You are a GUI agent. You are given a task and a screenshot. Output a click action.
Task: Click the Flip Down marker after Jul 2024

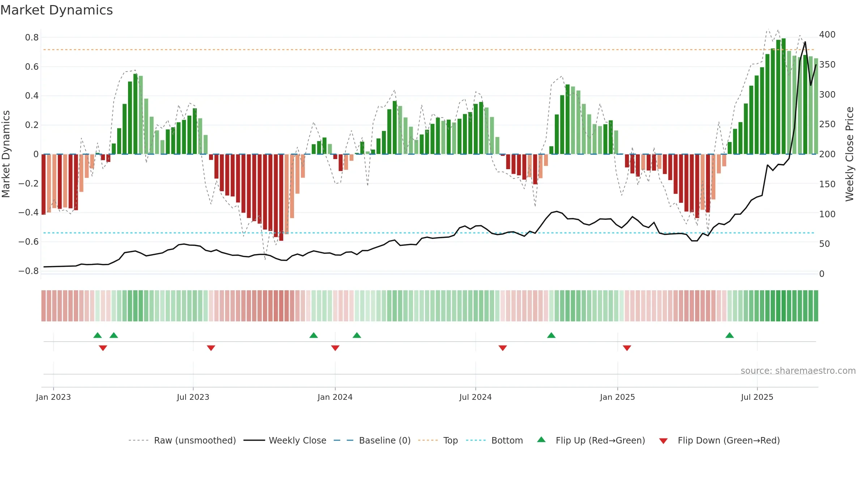tap(503, 348)
